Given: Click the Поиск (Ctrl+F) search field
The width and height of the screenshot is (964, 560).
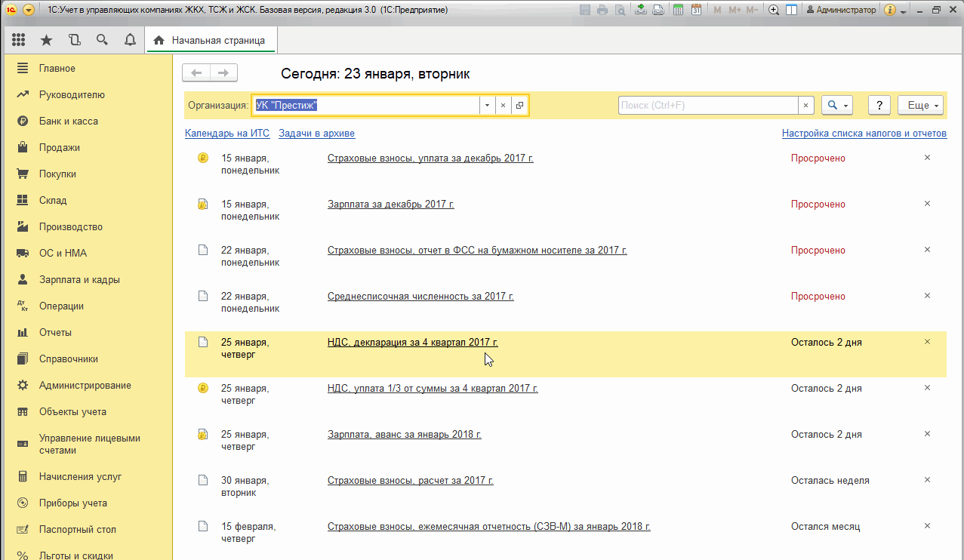Looking at the screenshot, I should (708, 106).
